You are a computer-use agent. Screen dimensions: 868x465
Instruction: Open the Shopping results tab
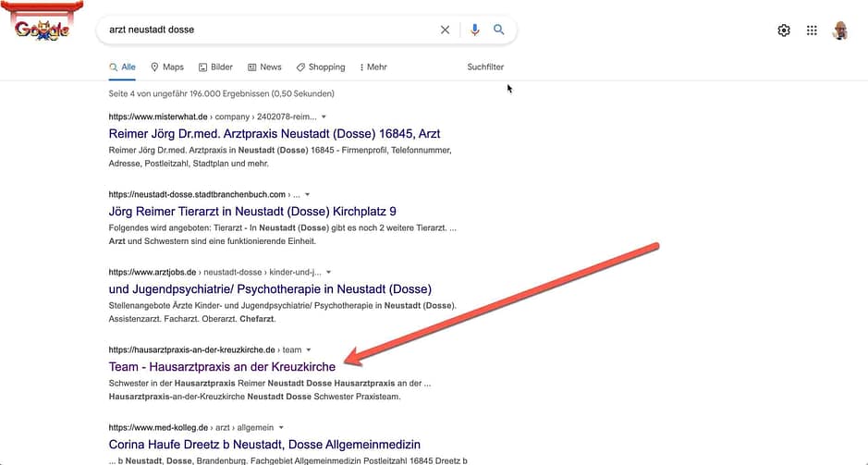320,67
